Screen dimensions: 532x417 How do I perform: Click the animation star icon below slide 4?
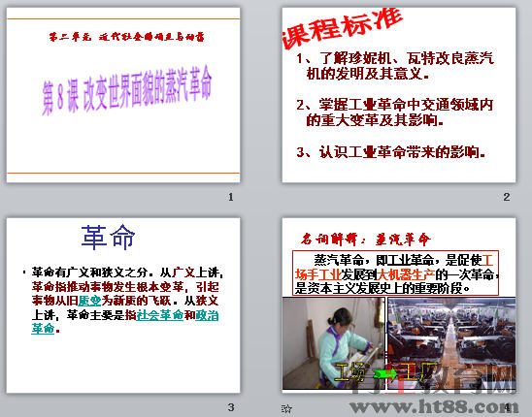point(286,408)
